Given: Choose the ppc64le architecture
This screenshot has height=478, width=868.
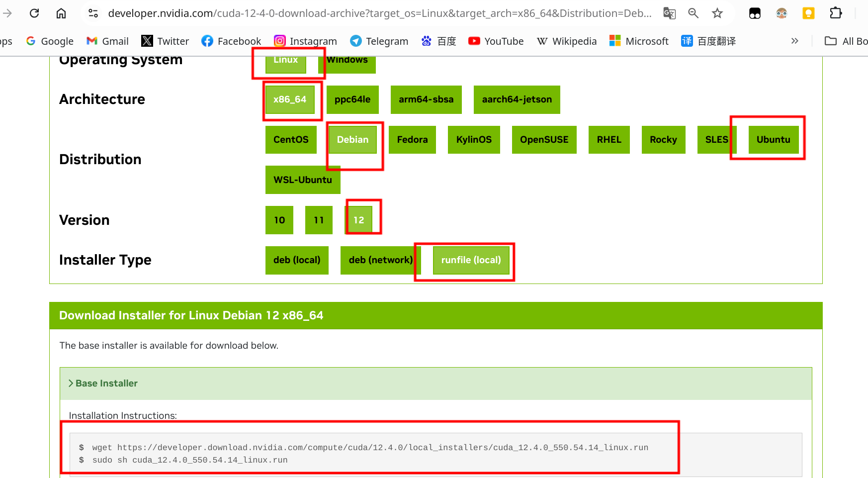Looking at the screenshot, I should click(x=352, y=99).
